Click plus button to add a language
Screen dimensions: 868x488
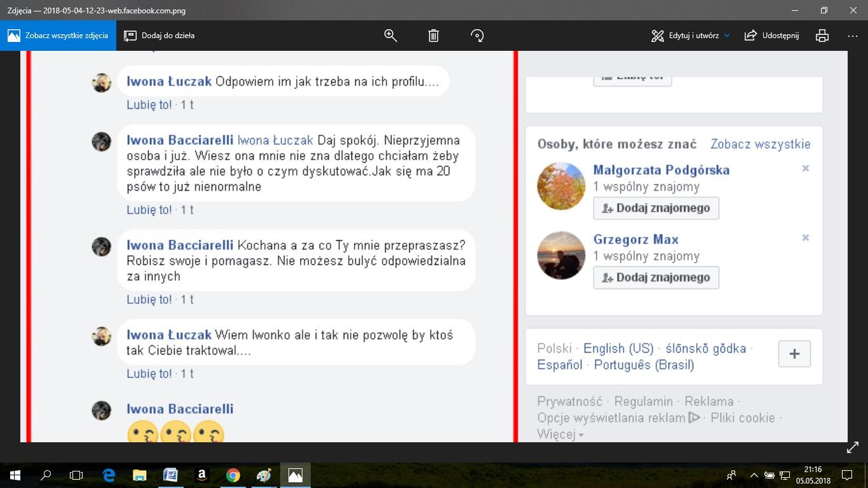(794, 354)
